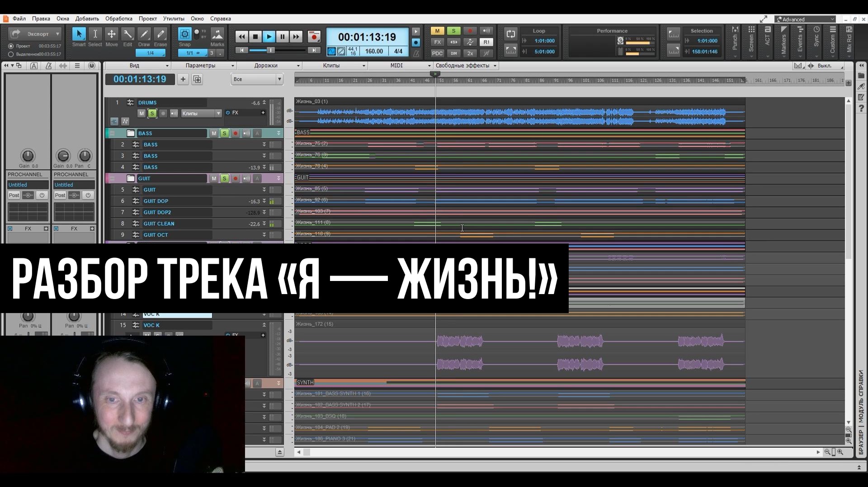
Task: Arm record on the BASS folder
Action: pos(236,133)
